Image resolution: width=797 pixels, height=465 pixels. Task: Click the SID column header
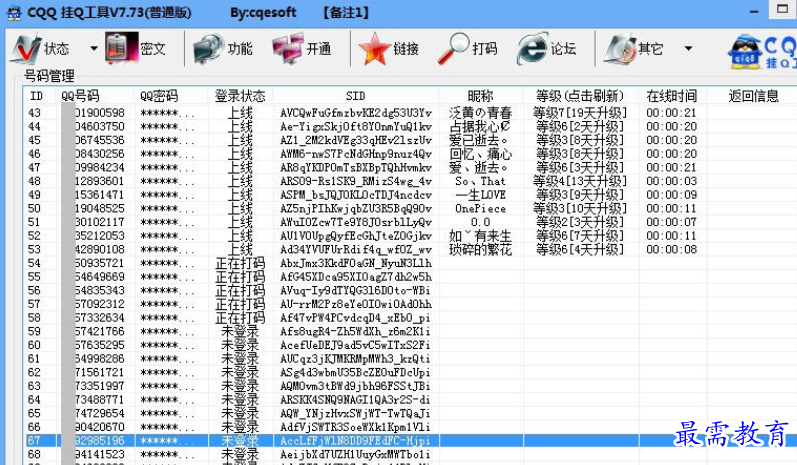(x=355, y=96)
